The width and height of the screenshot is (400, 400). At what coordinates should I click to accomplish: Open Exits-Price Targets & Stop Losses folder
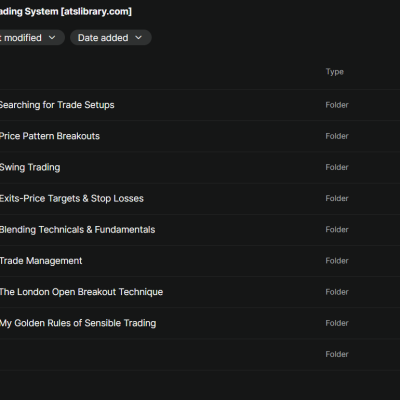72,199
